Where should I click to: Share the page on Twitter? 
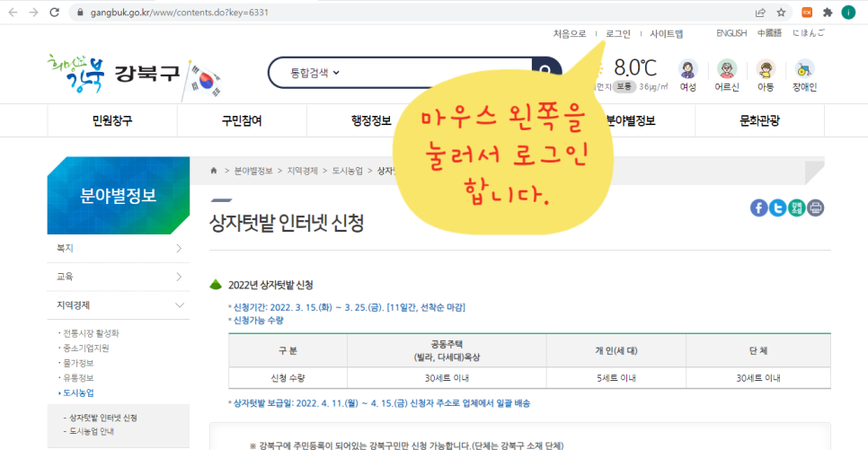pyautogui.click(x=778, y=208)
